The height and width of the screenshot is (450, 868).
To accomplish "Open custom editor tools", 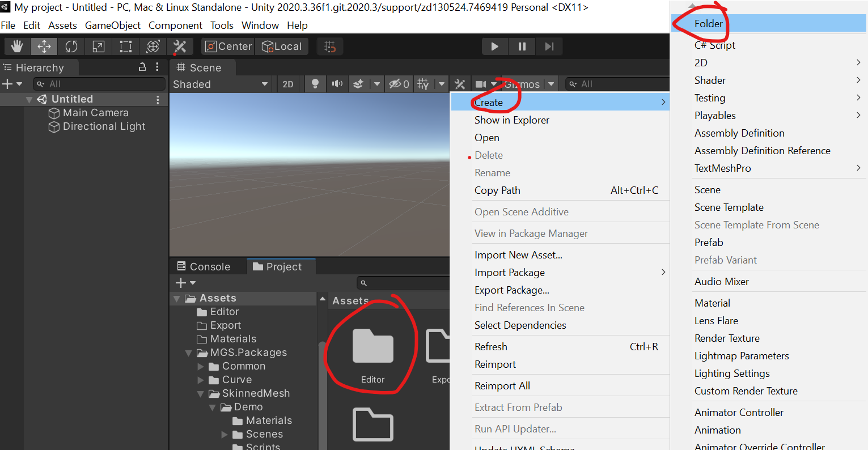I will (x=180, y=46).
